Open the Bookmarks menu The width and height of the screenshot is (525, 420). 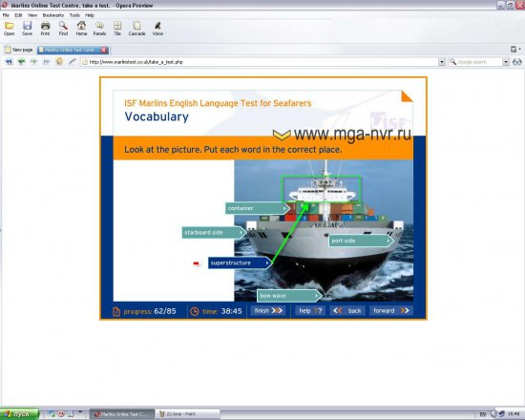click(x=52, y=15)
